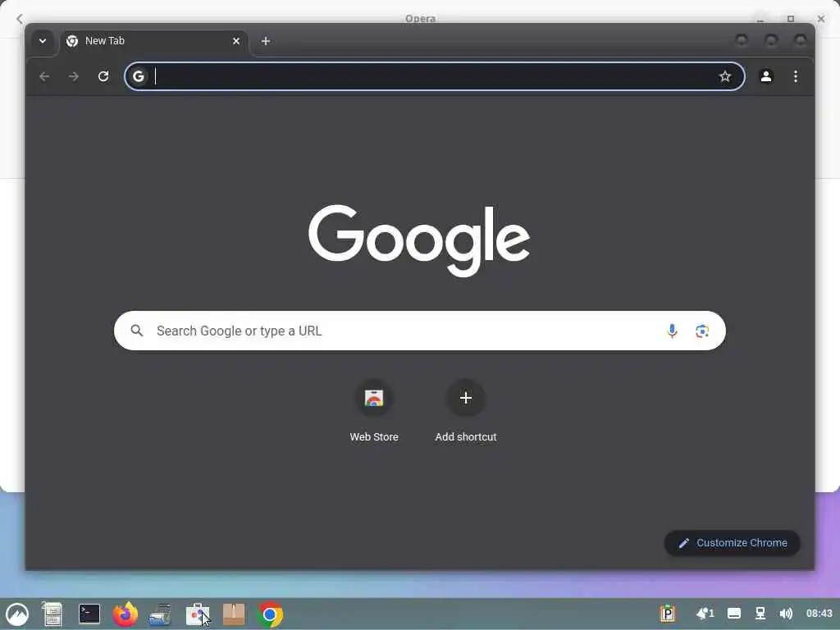The height and width of the screenshot is (630, 840).
Task: Open a new tab with plus button
Action: [x=266, y=41]
